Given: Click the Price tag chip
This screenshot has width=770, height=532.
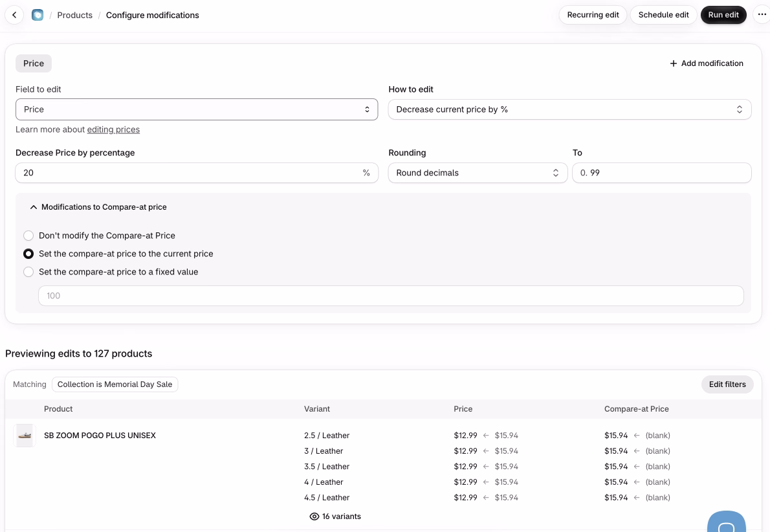Looking at the screenshot, I should point(34,63).
